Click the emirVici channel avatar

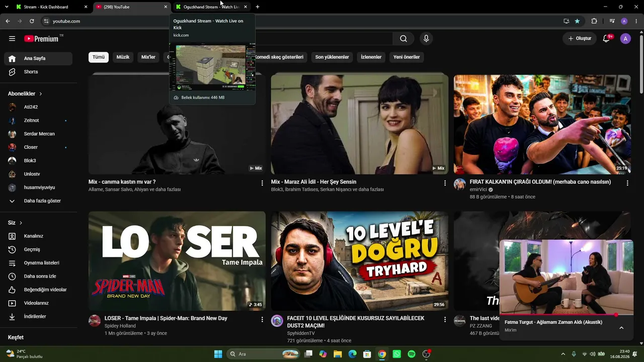[460, 185]
